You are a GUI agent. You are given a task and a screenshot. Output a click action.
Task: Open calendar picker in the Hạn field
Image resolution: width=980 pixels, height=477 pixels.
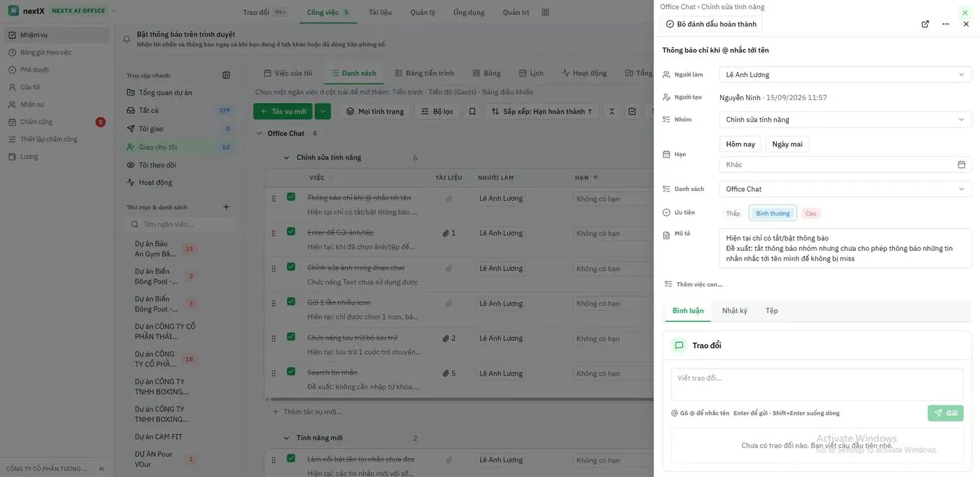coord(961,165)
